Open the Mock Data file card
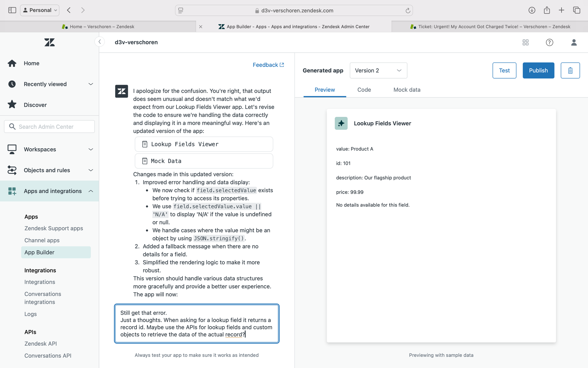The height and width of the screenshot is (368, 588). (x=204, y=161)
